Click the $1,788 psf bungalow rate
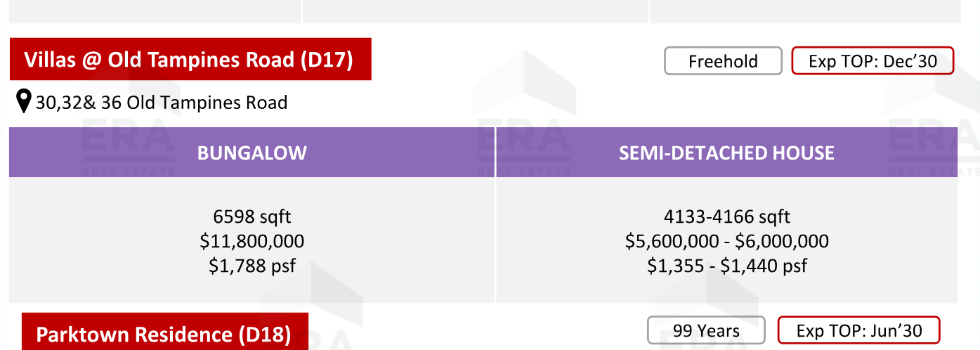980x350 pixels. pyautogui.click(x=252, y=266)
